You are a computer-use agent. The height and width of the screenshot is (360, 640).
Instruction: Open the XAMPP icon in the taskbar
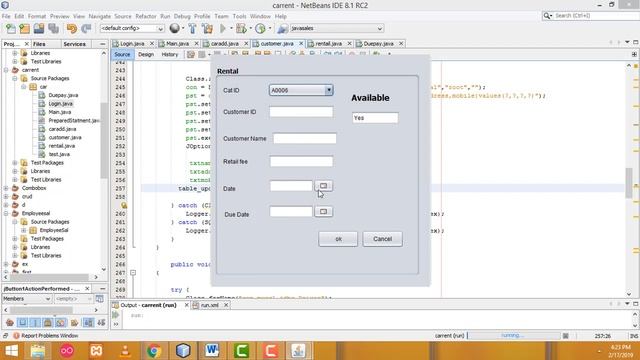[96, 351]
